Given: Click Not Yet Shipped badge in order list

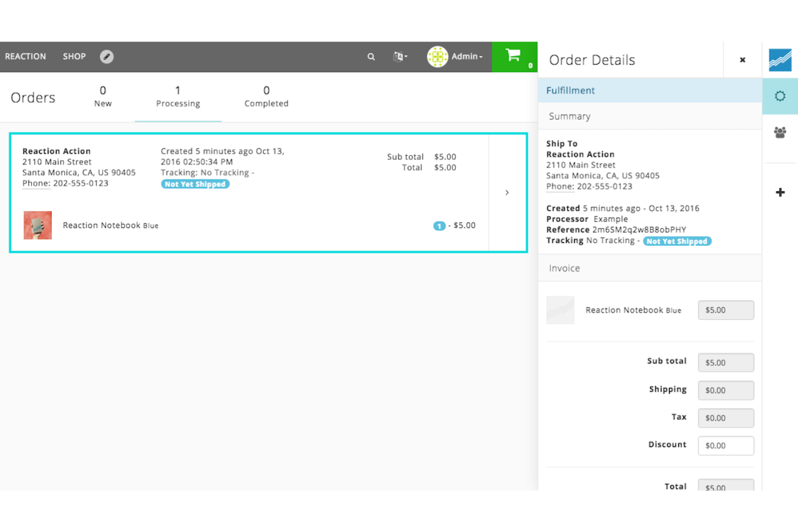Looking at the screenshot, I should click(x=195, y=184).
